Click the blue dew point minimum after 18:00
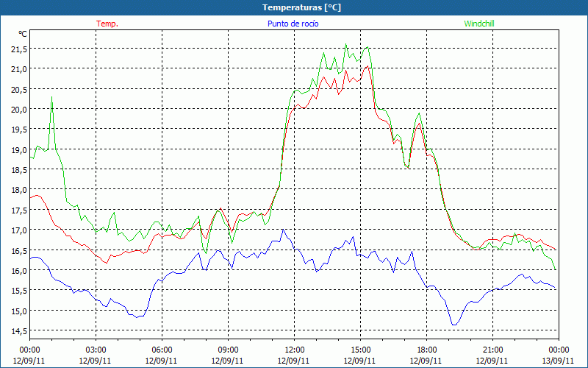588x368 pixels. click(454, 325)
